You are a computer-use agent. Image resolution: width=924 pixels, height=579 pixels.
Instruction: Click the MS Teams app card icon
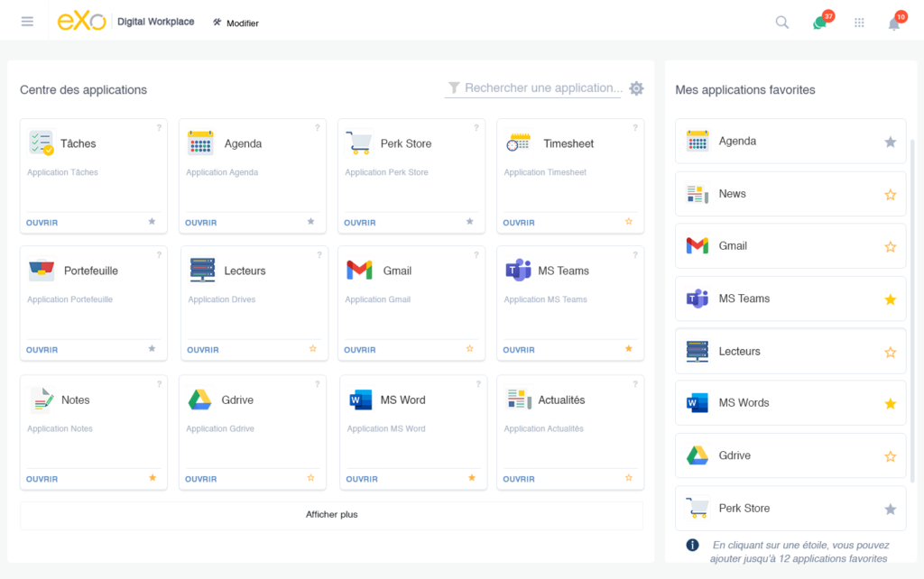coord(519,271)
